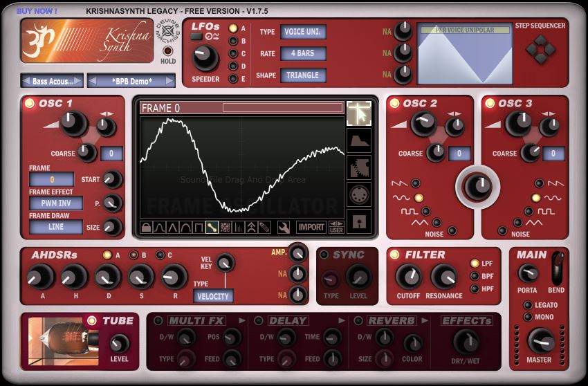
Task: Switch to AHDSR envelope B
Action: pyautogui.click(x=134, y=255)
